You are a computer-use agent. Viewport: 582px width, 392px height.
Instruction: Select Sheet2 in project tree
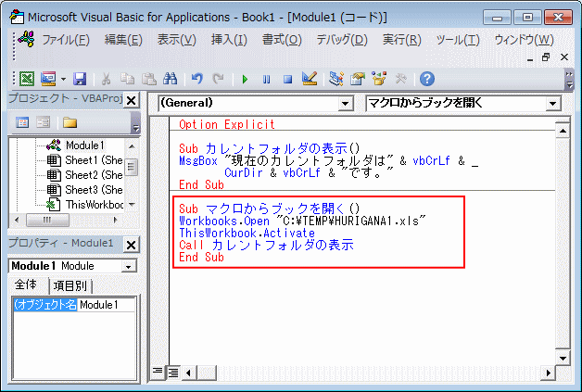(85, 175)
